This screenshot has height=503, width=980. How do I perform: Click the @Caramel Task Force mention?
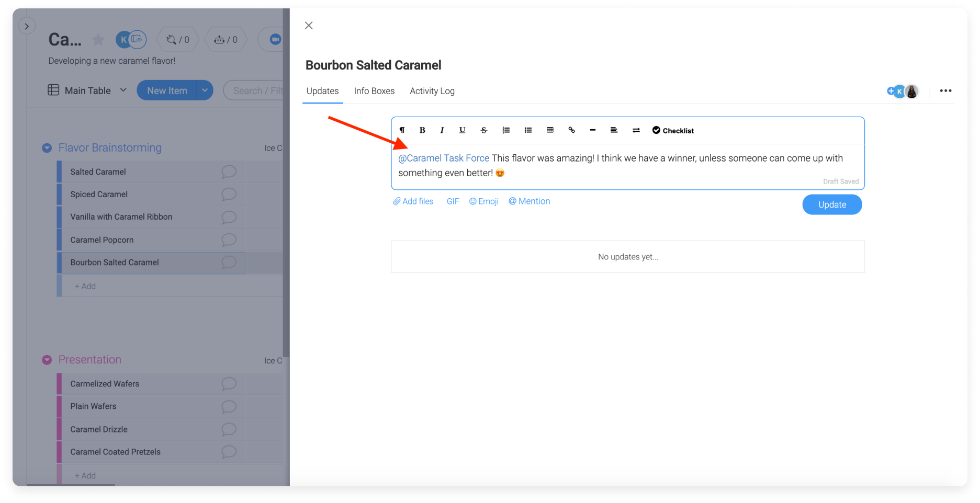[444, 158]
